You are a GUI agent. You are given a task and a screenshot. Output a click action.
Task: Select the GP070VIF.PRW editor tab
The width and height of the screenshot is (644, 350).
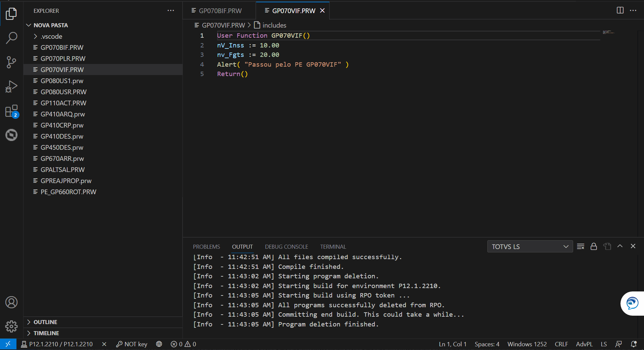(x=293, y=11)
